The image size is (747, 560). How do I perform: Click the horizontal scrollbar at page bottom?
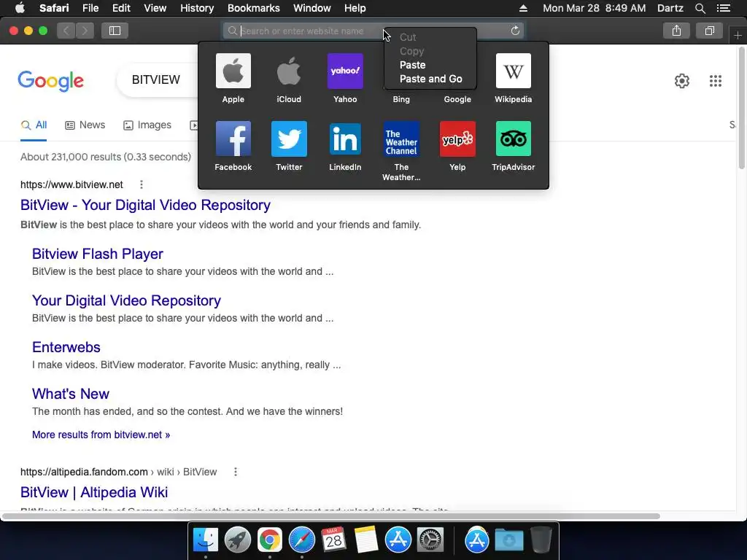[x=331, y=516]
